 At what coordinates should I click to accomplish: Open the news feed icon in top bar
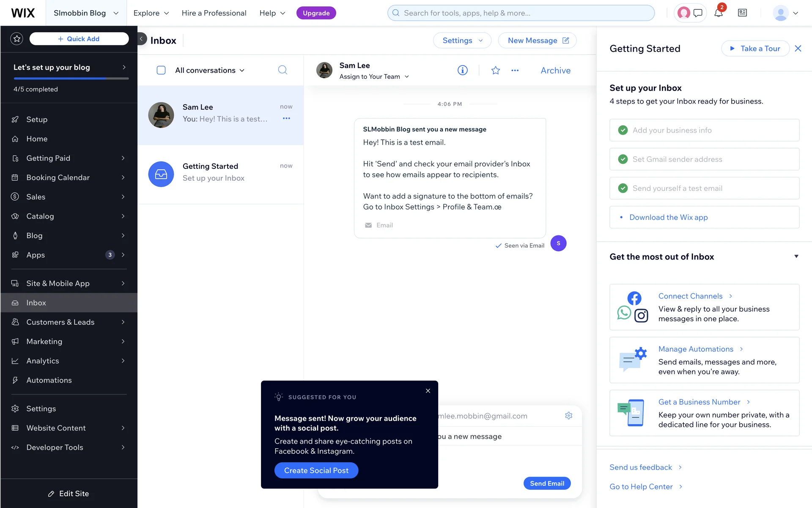click(x=742, y=13)
